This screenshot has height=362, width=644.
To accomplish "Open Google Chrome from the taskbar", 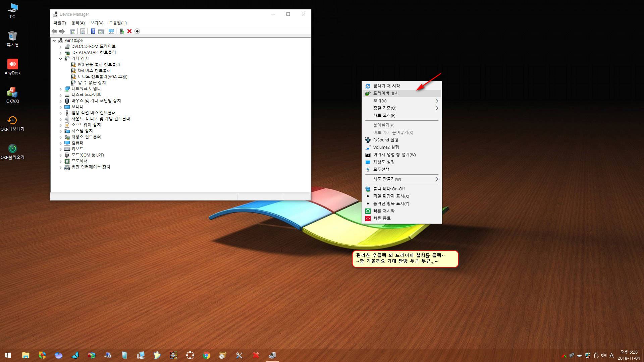I will 207,355.
